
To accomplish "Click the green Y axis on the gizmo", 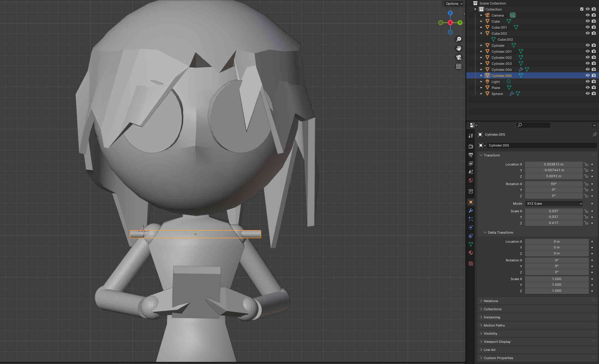I will point(460,23).
